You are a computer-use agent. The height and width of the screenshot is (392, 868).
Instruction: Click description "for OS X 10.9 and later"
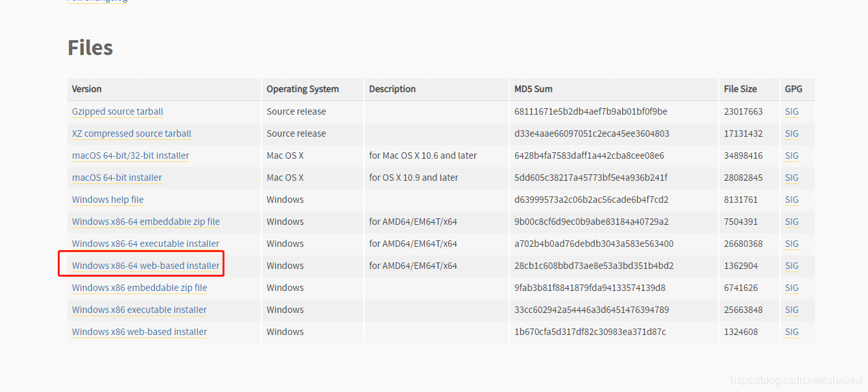[x=414, y=178]
